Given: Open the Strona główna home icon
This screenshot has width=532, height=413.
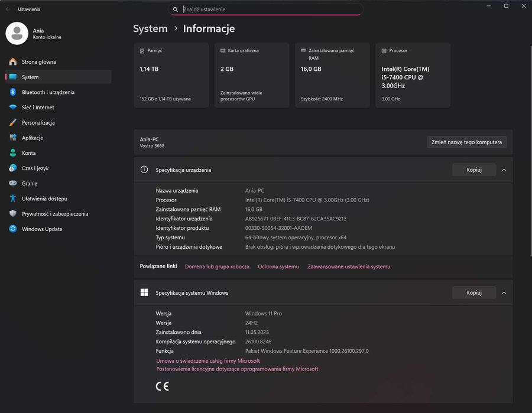Looking at the screenshot, I should [x=13, y=61].
